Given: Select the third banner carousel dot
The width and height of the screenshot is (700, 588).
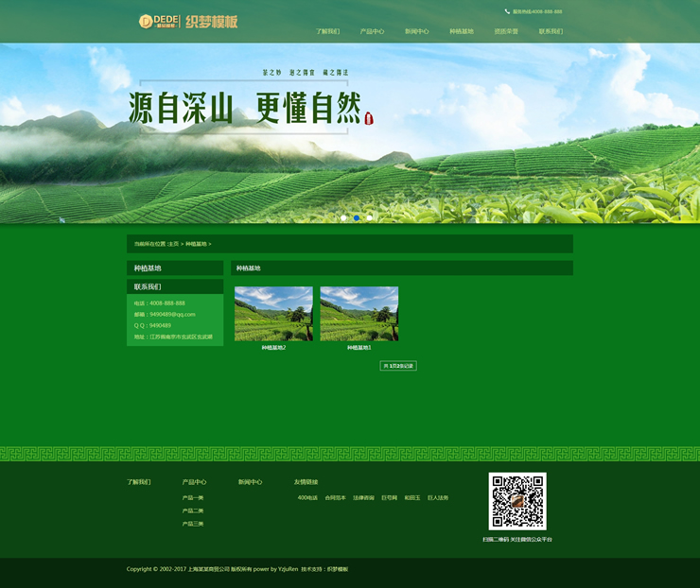Looking at the screenshot, I should coord(370,217).
